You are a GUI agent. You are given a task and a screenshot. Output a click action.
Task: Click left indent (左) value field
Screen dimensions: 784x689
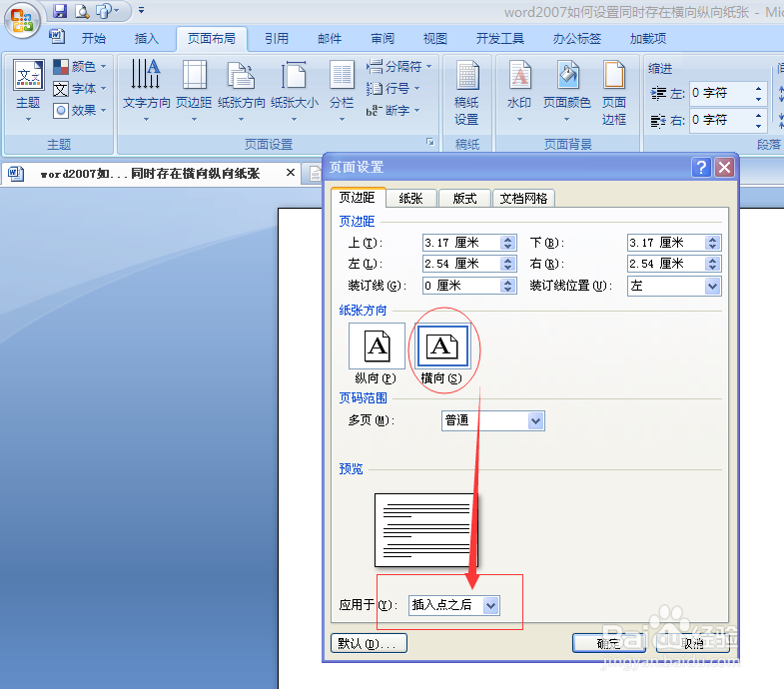coord(720,94)
